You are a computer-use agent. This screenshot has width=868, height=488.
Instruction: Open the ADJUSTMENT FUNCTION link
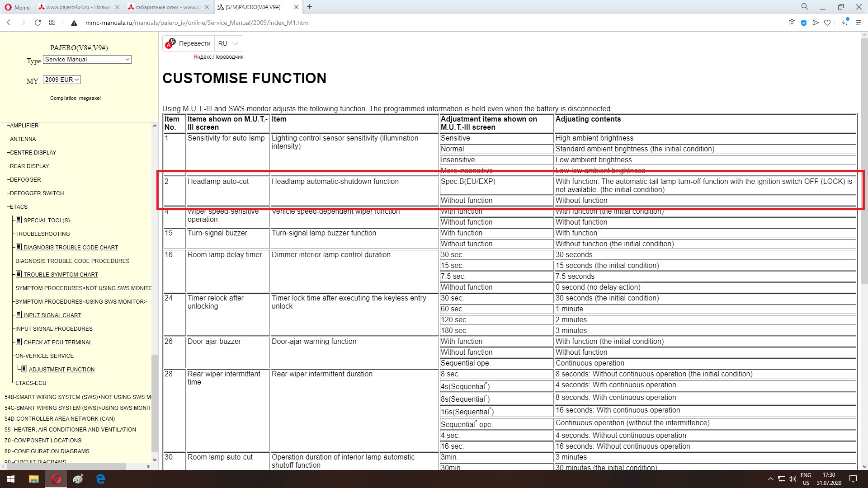pos(61,370)
